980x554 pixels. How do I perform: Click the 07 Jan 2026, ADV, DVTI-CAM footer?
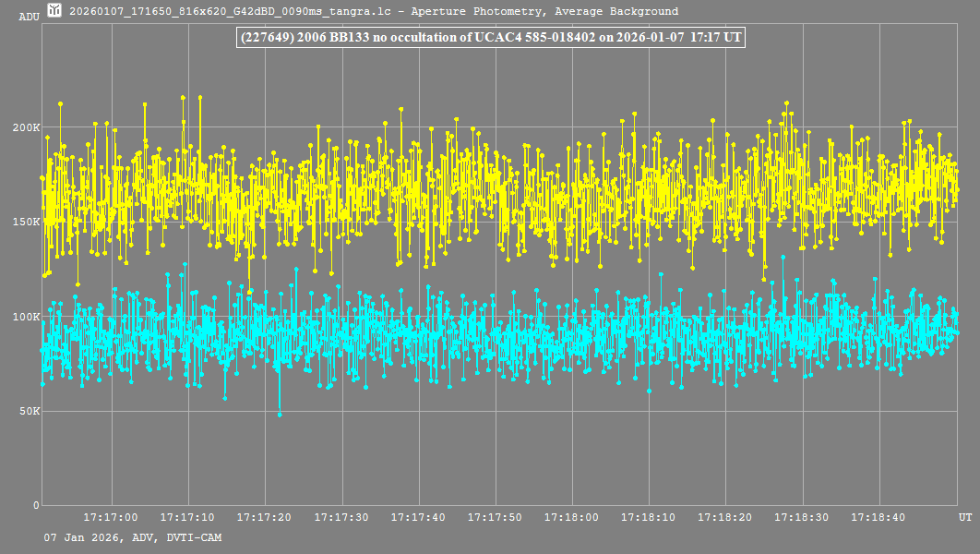(132, 537)
